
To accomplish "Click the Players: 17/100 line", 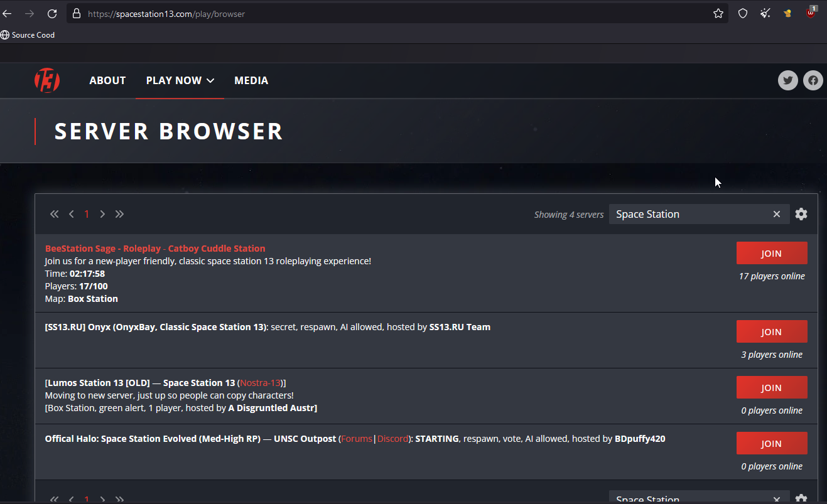I will coord(75,286).
